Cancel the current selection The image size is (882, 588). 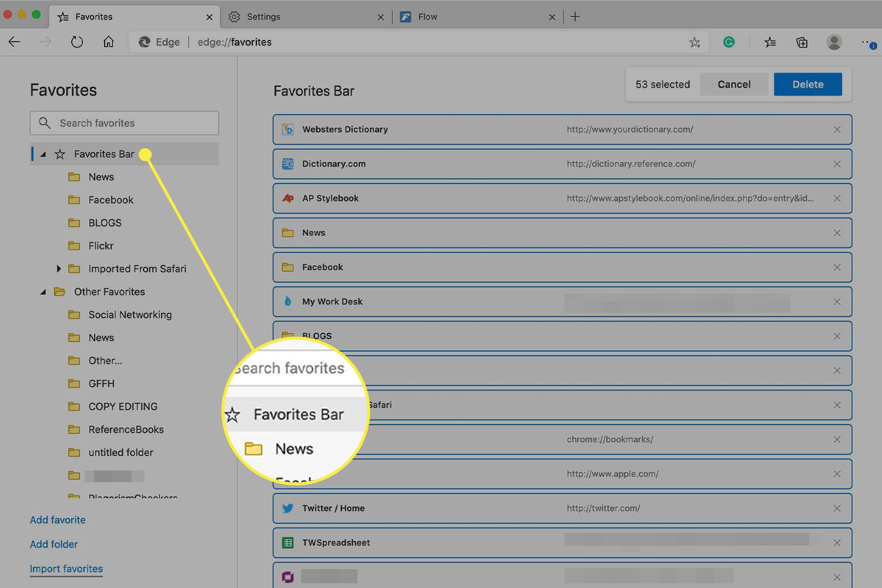734,85
